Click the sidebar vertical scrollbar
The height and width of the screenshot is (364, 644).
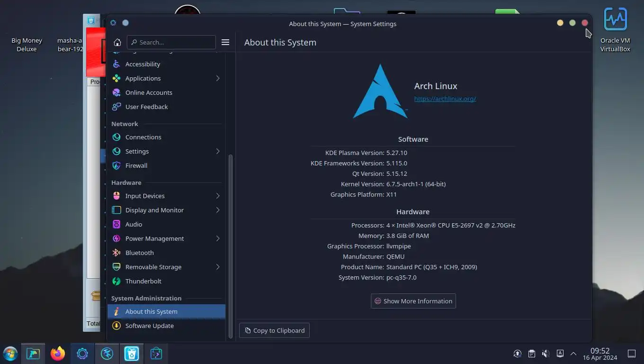231,246
